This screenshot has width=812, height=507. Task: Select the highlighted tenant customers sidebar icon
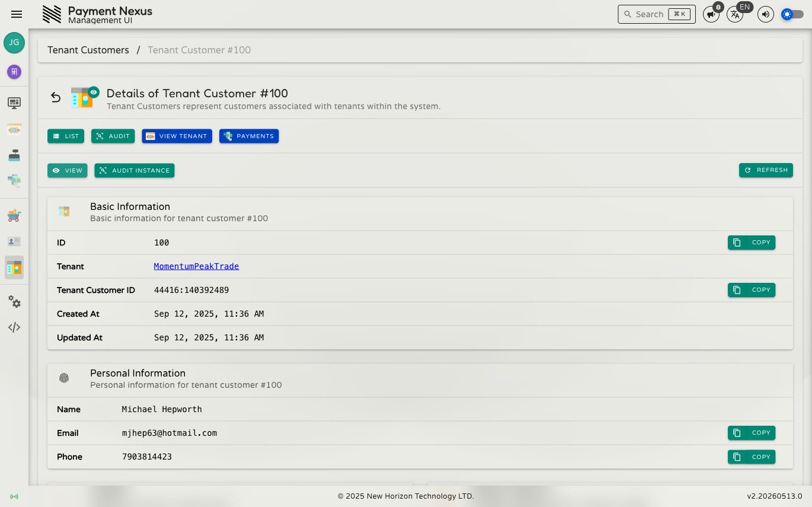point(14,267)
